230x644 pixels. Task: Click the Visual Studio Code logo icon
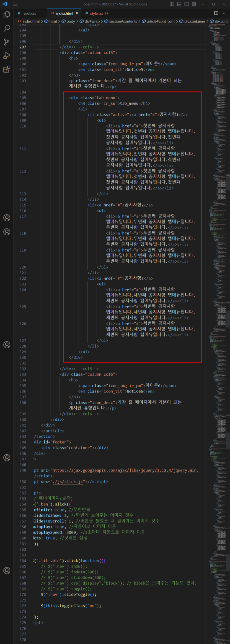click(x=5, y=4)
